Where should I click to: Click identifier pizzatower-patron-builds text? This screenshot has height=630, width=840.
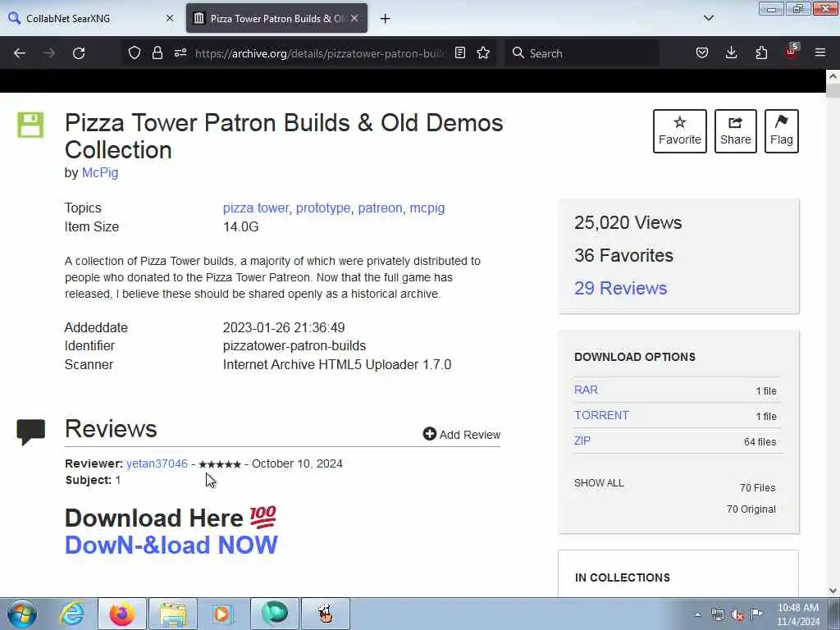[294, 345]
